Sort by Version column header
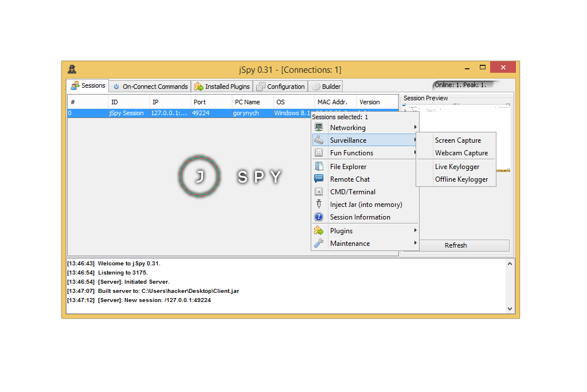 tap(377, 102)
